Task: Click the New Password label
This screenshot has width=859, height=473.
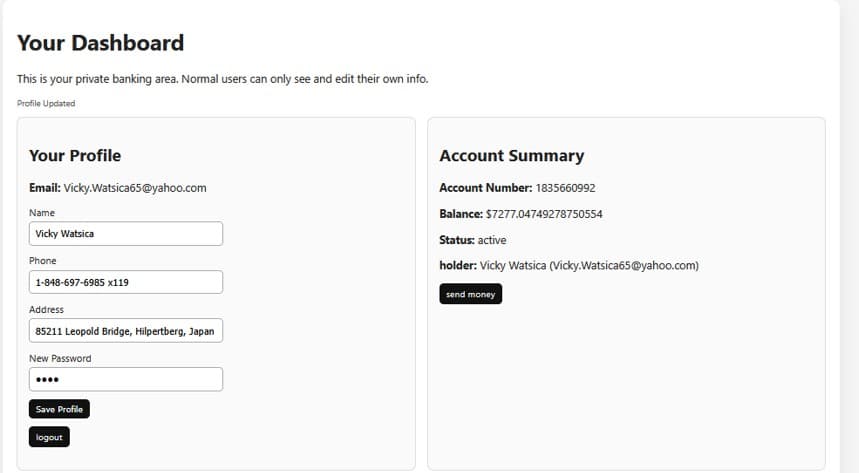Action: point(60,358)
